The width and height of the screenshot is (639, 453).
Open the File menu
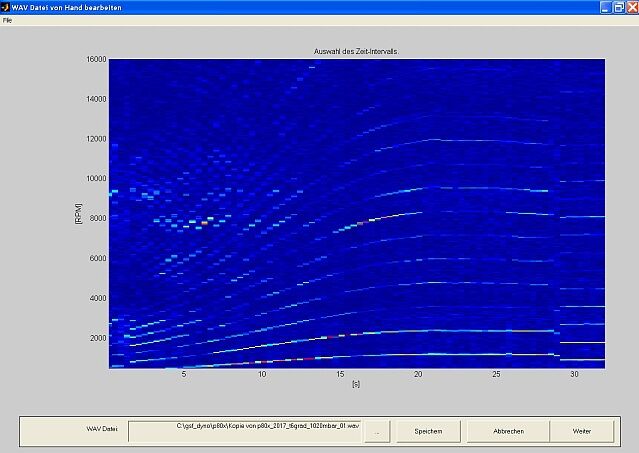(x=7, y=20)
